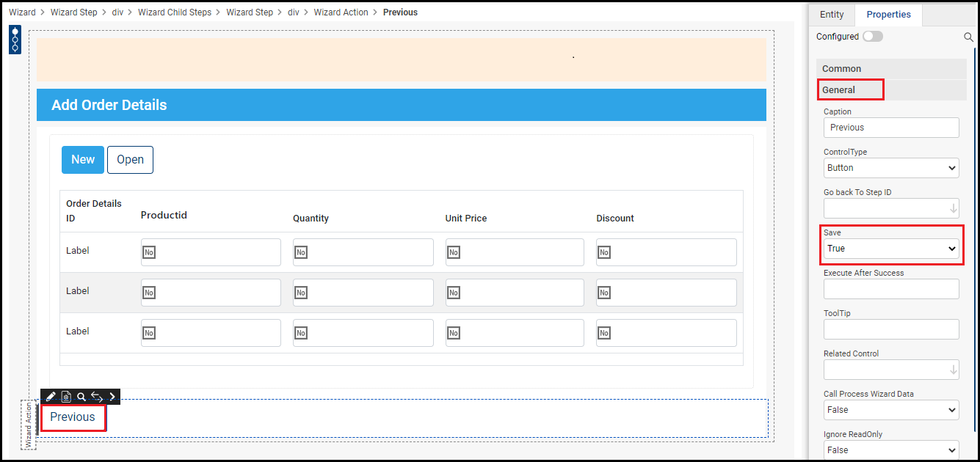Click the Quantity field in the shaded row
This screenshot has width=980, height=462.
[363, 293]
